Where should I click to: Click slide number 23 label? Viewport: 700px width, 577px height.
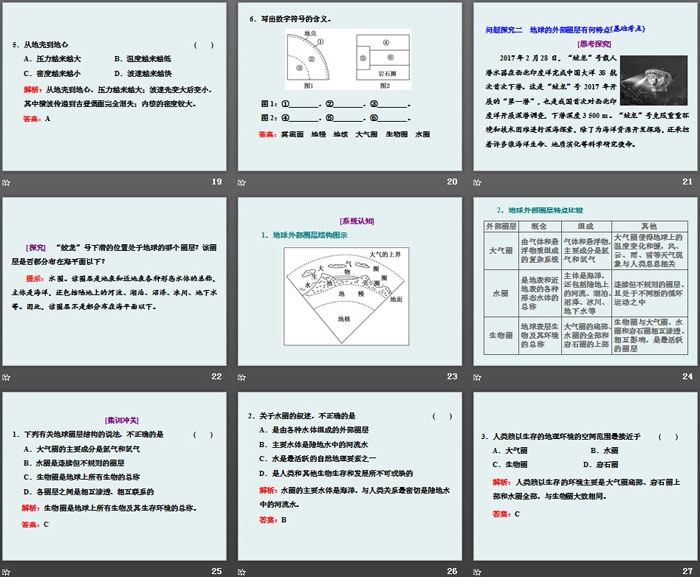click(x=452, y=376)
